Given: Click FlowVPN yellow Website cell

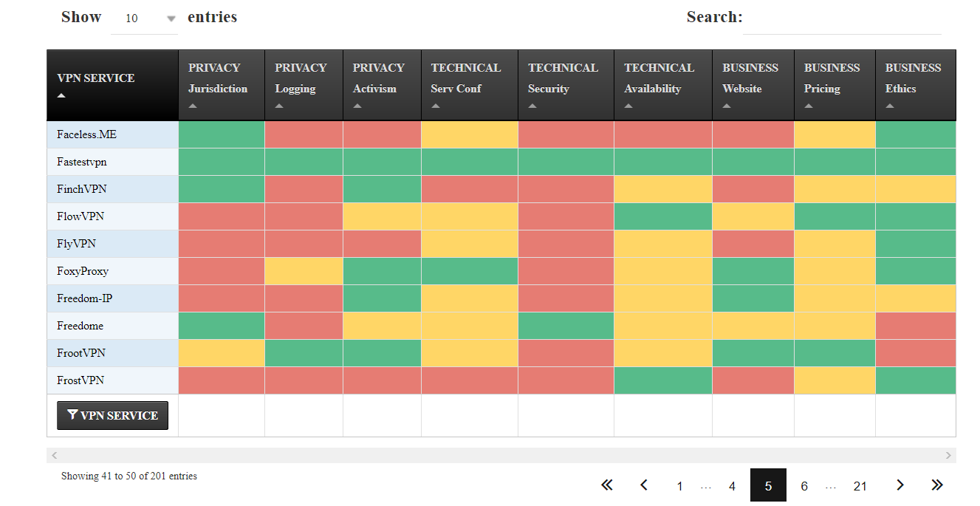Looking at the screenshot, I should (753, 216).
